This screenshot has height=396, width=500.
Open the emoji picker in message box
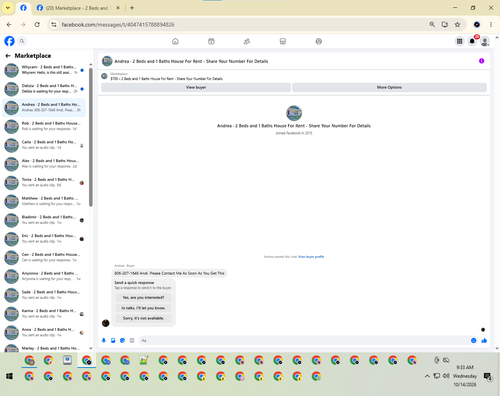pos(473,340)
